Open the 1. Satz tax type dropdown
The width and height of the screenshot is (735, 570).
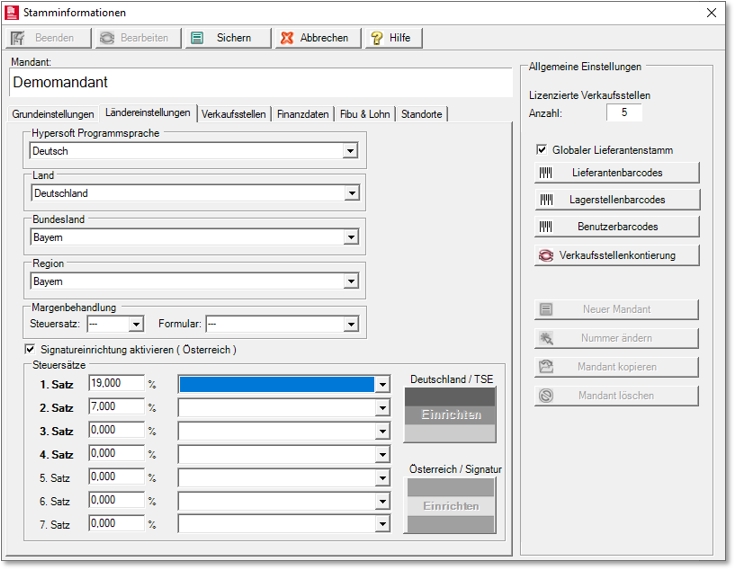point(382,384)
